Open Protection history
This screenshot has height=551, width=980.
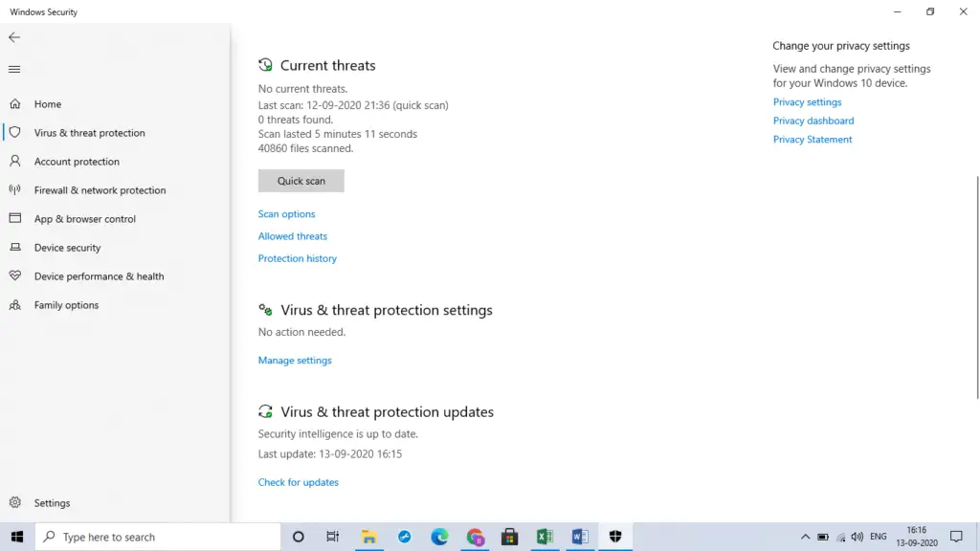tap(298, 258)
